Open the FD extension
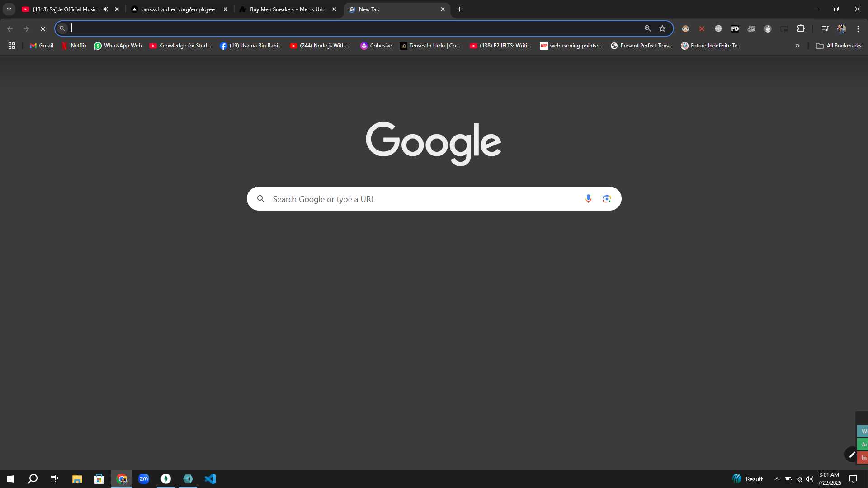 click(735, 28)
